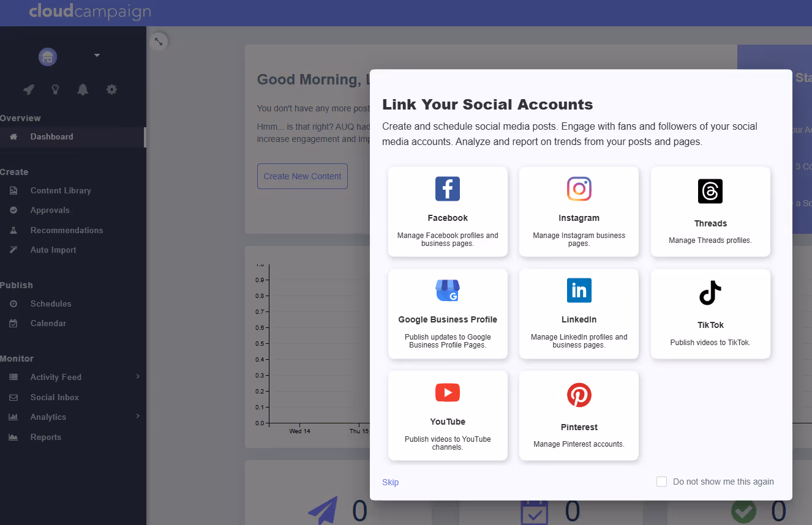Image resolution: width=812 pixels, height=525 pixels.
Task: Click the YouTube logo icon
Action: (x=448, y=392)
